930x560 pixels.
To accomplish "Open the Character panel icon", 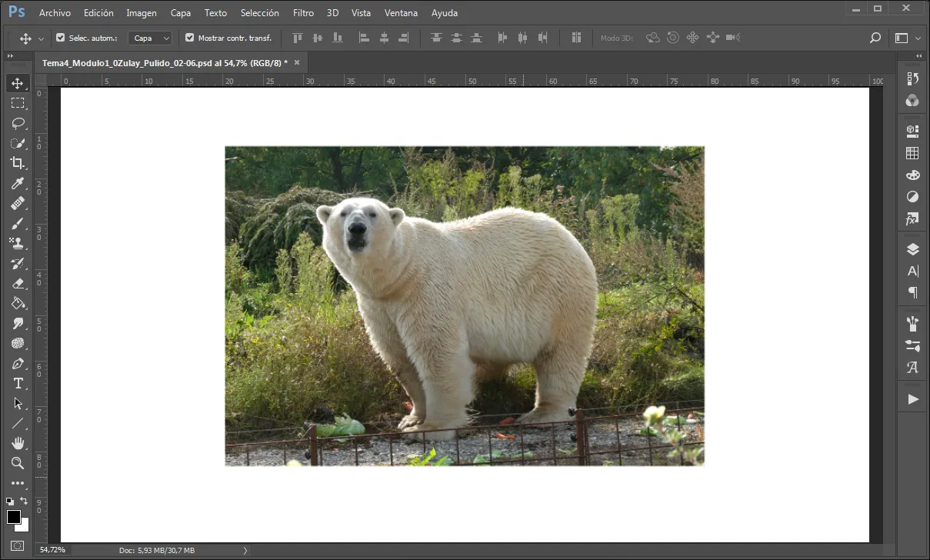I will pos(912,271).
